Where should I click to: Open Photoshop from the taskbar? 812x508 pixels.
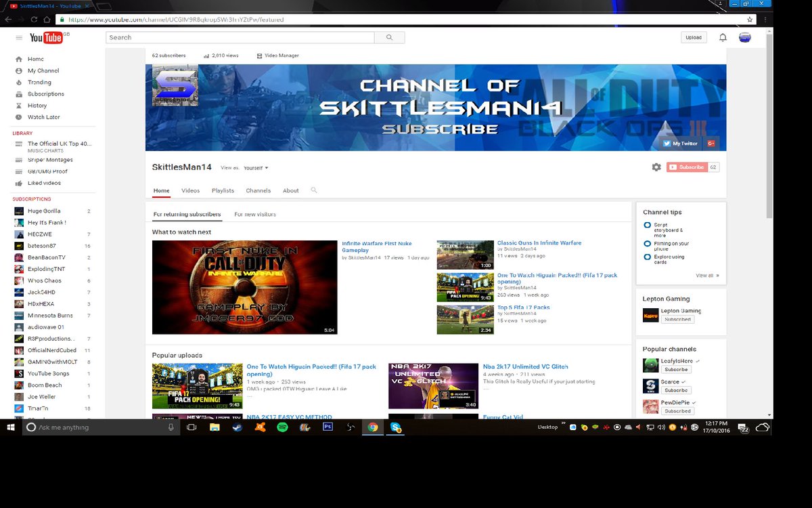[328, 427]
